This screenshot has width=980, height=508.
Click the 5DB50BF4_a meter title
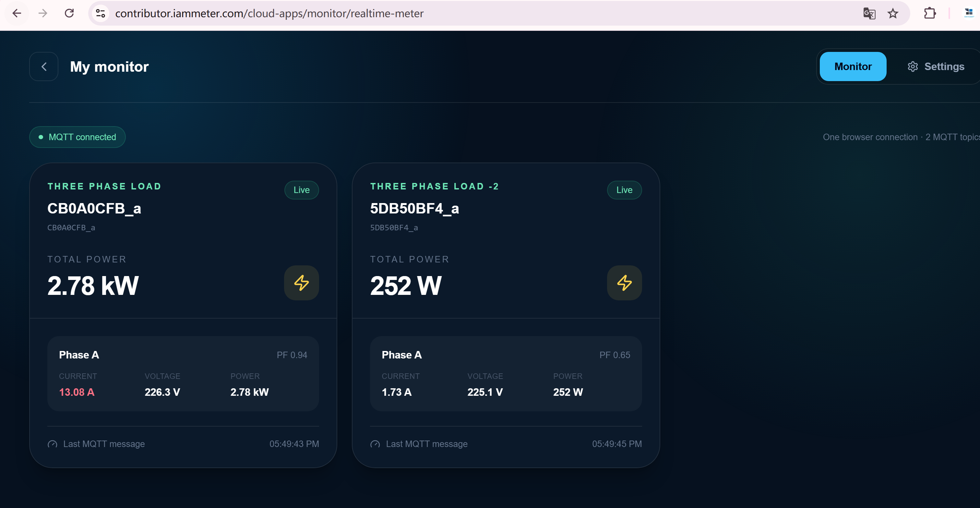coord(415,209)
